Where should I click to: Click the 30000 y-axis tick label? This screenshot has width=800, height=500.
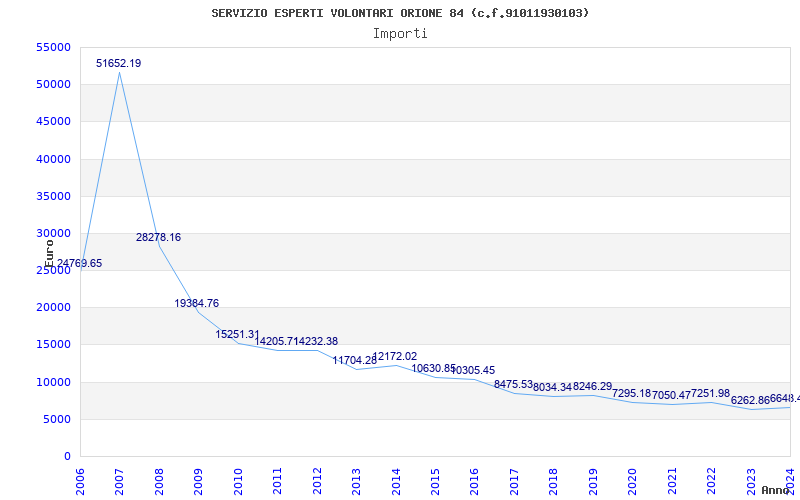(x=53, y=234)
